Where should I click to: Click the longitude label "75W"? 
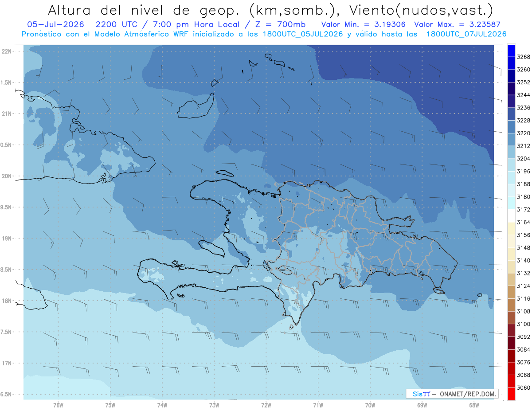(110, 405)
